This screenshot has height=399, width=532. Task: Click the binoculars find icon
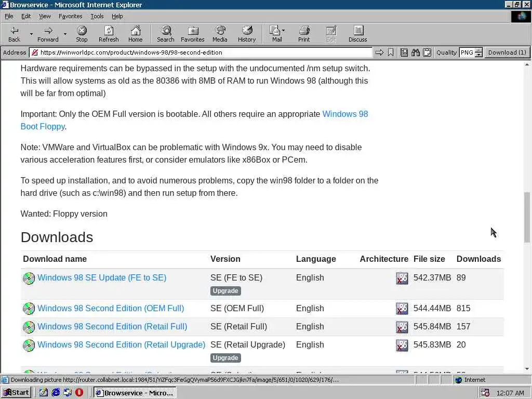(416, 52)
